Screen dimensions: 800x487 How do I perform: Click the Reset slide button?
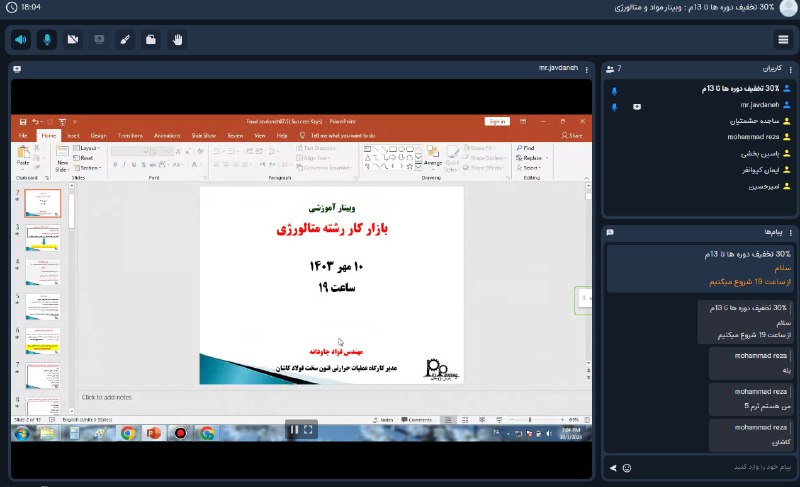(x=83, y=158)
